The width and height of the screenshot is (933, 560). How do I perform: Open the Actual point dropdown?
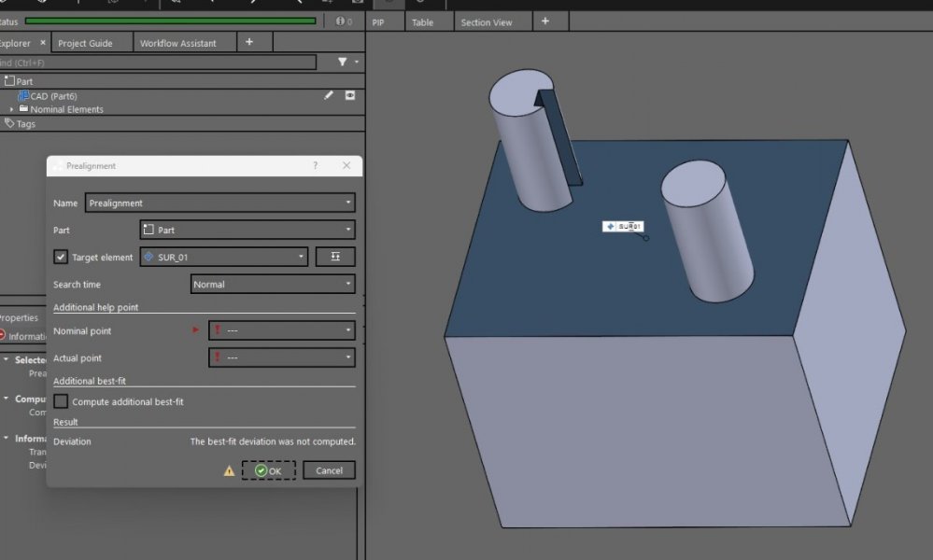point(281,357)
